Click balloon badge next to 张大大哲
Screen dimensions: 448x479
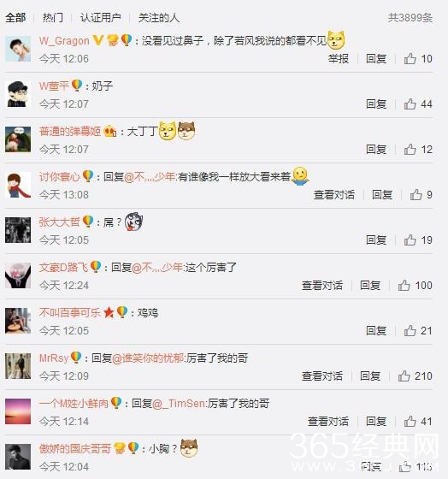click(88, 222)
